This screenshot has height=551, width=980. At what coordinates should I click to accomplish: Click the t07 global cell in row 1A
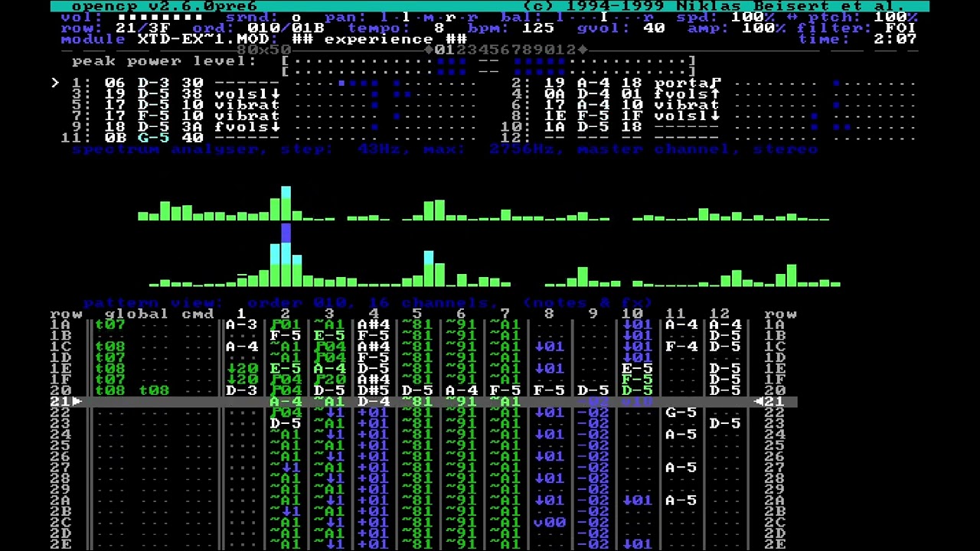pos(110,325)
